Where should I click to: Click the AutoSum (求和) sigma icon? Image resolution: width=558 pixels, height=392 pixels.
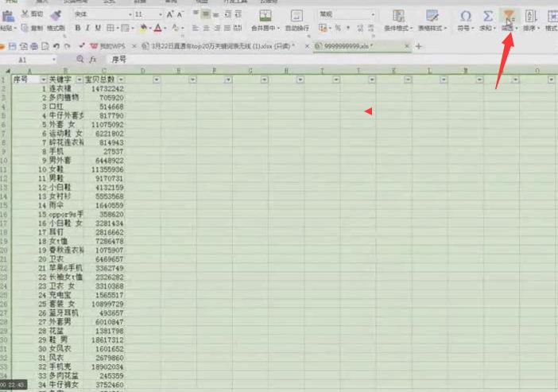487,17
